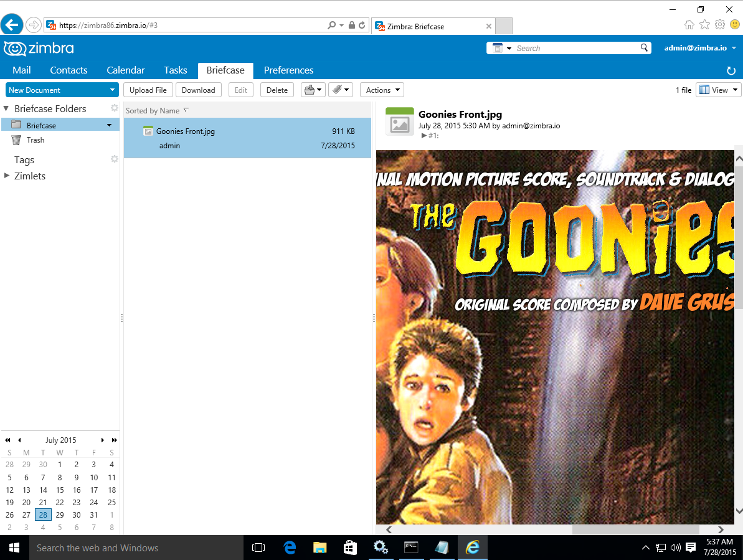
Task: Switch to the Contacts tab
Action: pyautogui.click(x=69, y=70)
